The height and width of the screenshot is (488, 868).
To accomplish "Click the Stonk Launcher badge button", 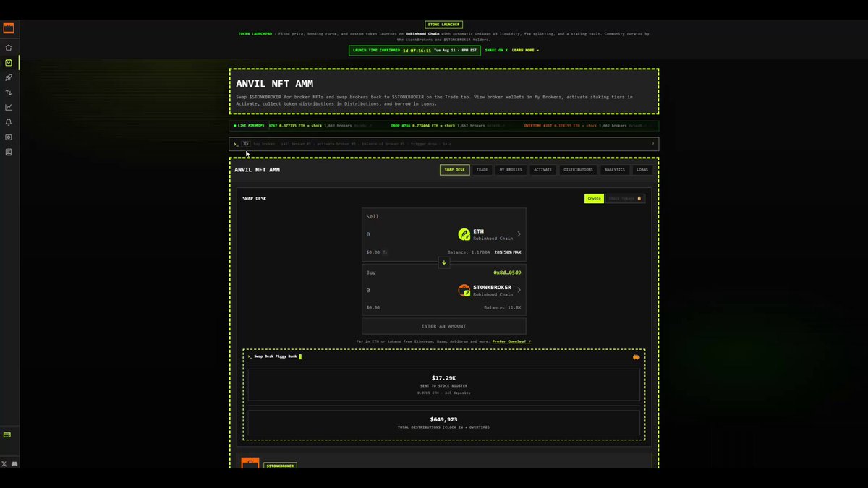I will click(x=443, y=25).
